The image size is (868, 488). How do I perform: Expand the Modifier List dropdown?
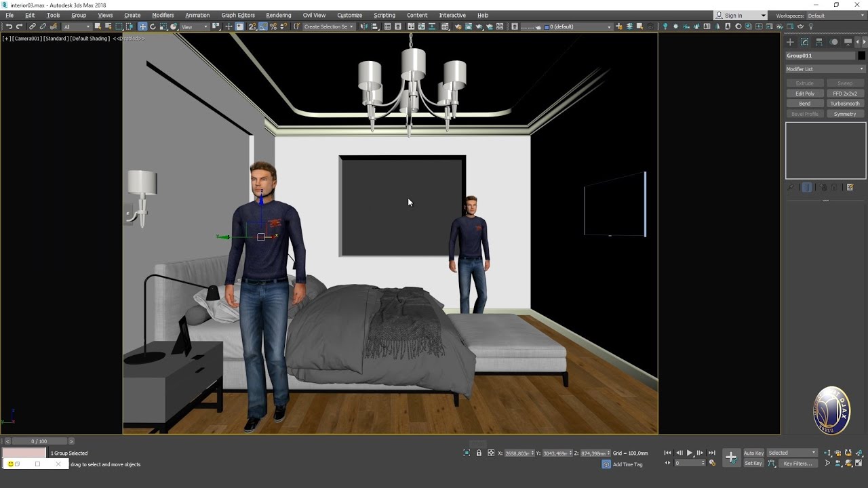point(825,69)
